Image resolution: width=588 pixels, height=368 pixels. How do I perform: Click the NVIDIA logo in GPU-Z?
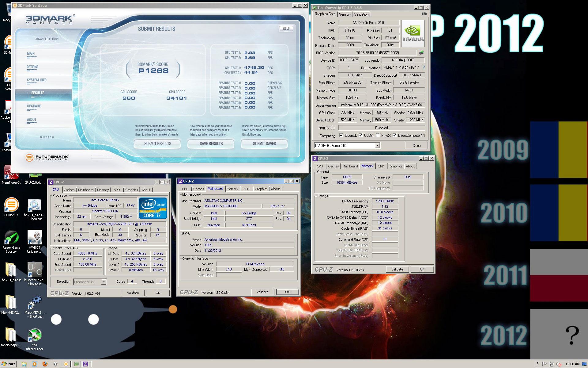[413, 33]
